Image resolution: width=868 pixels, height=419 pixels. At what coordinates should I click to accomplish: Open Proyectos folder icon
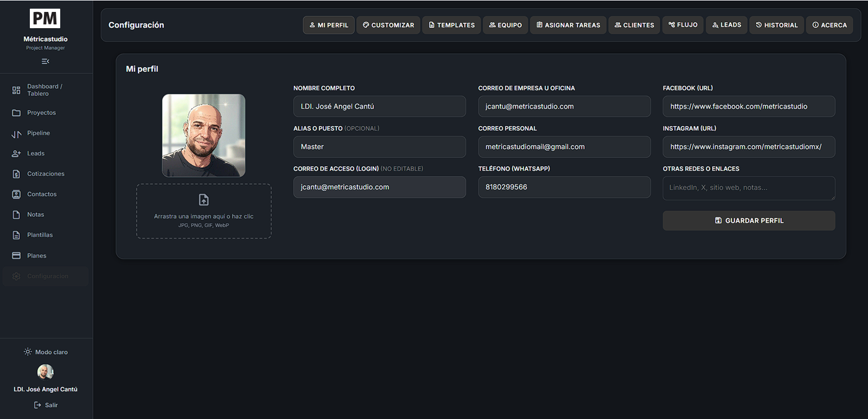16,113
